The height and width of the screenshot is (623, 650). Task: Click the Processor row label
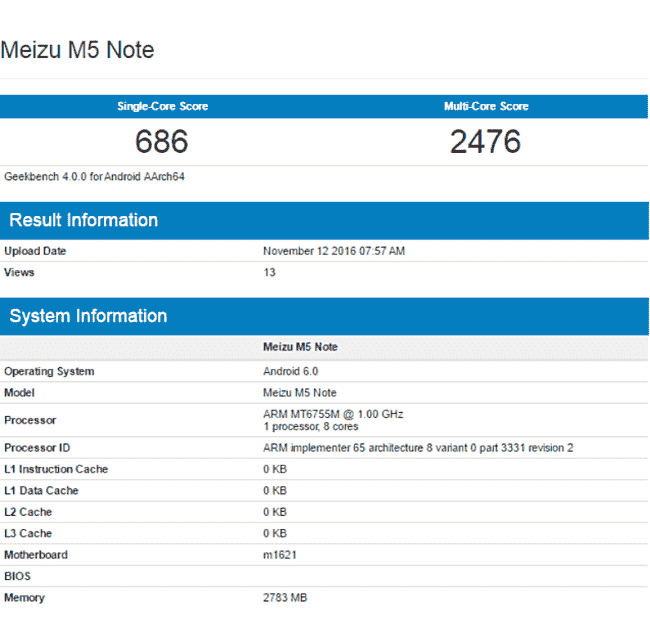(30, 420)
